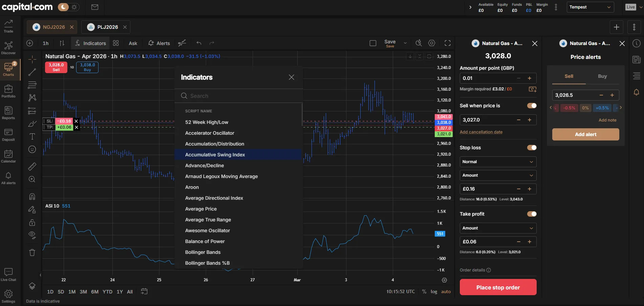Add symbol with compare plus icon
This screenshot has height=306, width=644.
(x=30, y=43)
